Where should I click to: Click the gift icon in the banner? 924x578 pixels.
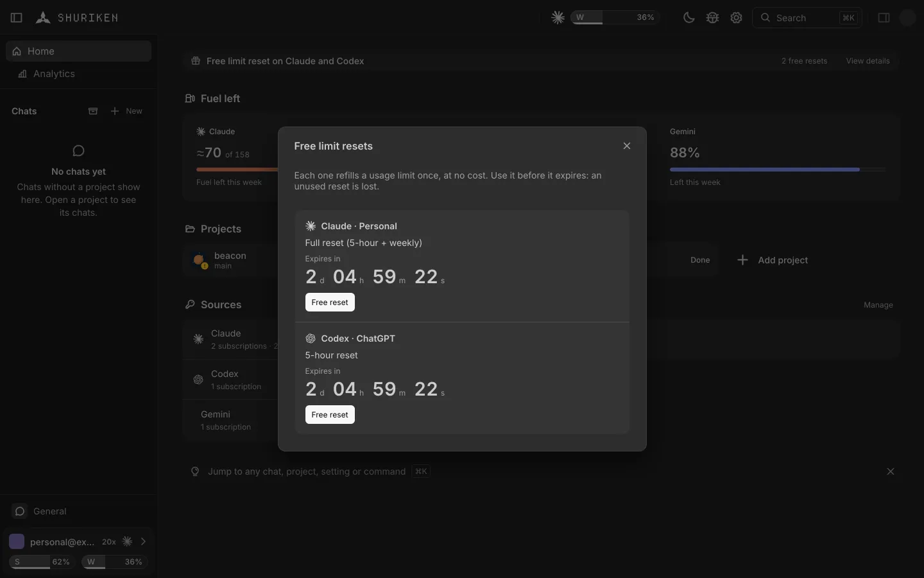[x=195, y=61]
